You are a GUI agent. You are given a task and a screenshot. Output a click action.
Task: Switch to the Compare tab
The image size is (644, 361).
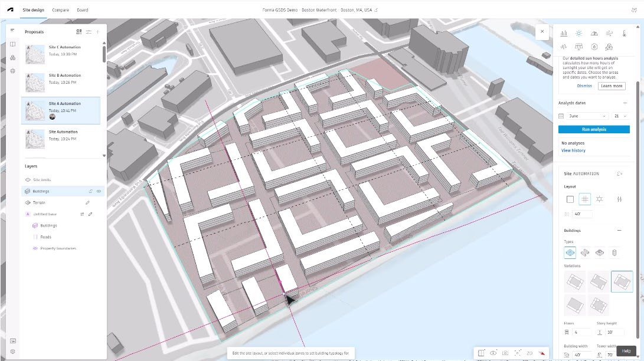[x=60, y=10]
